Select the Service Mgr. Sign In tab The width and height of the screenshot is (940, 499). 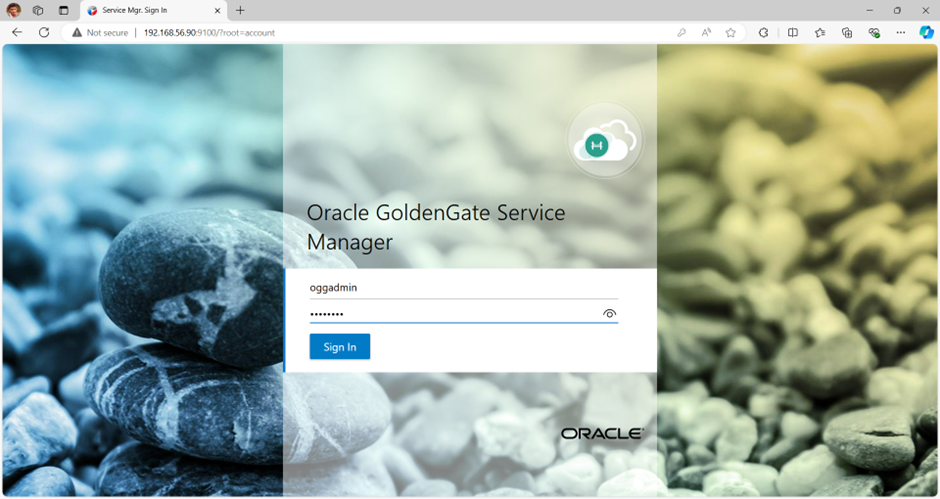click(x=153, y=10)
